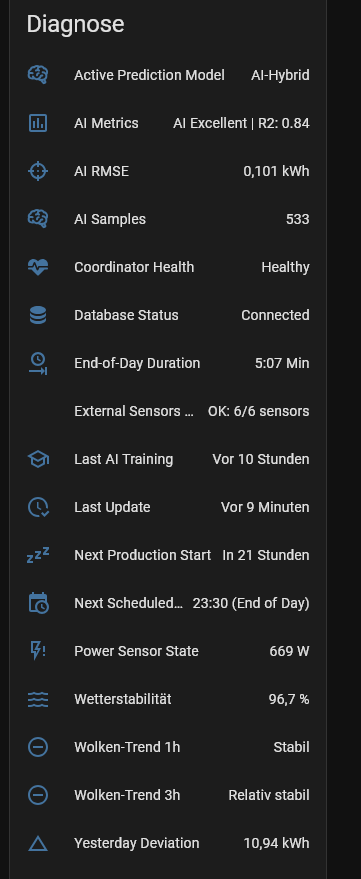The image size is (361, 879).
Task: Click the brain icon beside AI Samples
Action: (x=38, y=219)
